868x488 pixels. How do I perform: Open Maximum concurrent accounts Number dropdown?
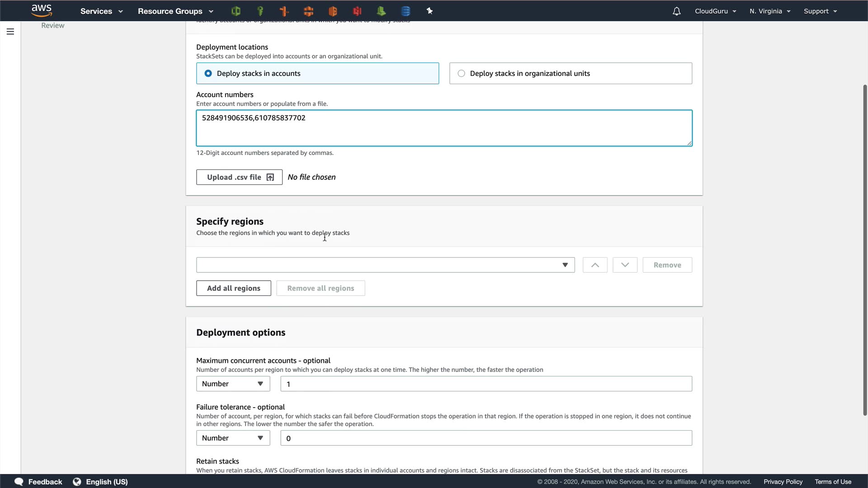click(233, 384)
